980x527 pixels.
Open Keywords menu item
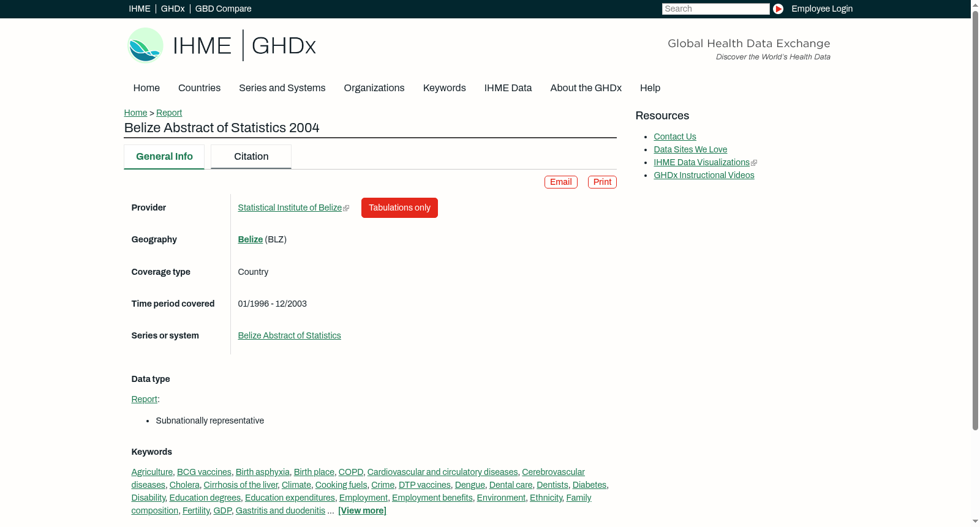(445, 88)
